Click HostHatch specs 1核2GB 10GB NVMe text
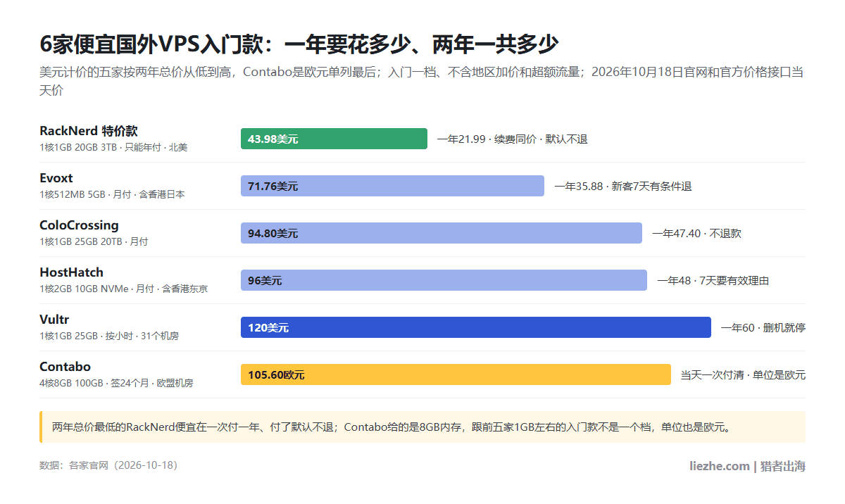845x504 pixels. (x=123, y=289)
